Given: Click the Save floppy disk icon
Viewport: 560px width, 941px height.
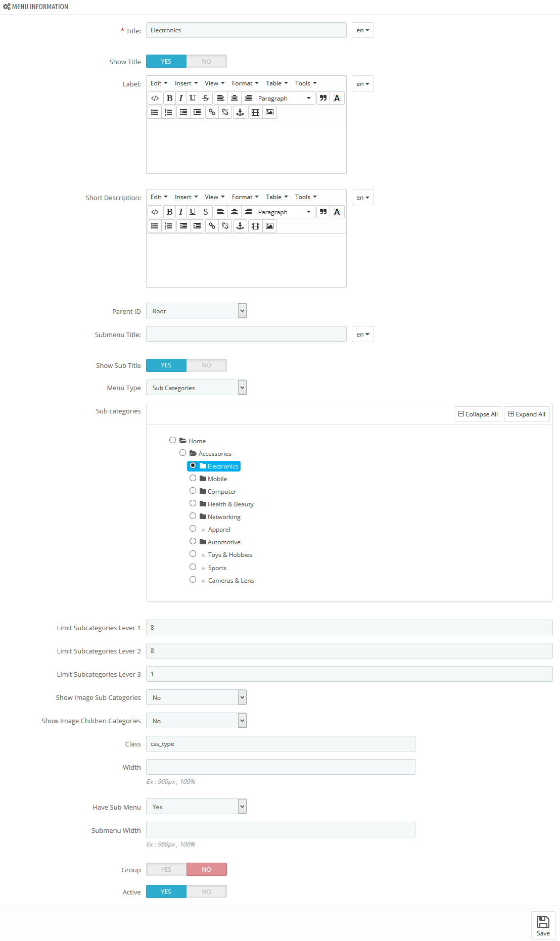Looking at the screenshot, I should pos(543,921).
